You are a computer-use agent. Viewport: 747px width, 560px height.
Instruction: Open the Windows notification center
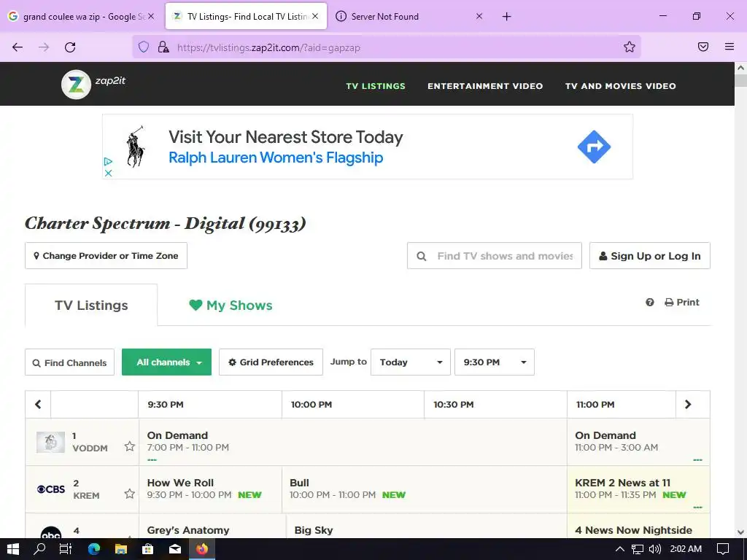coord(723,549)
